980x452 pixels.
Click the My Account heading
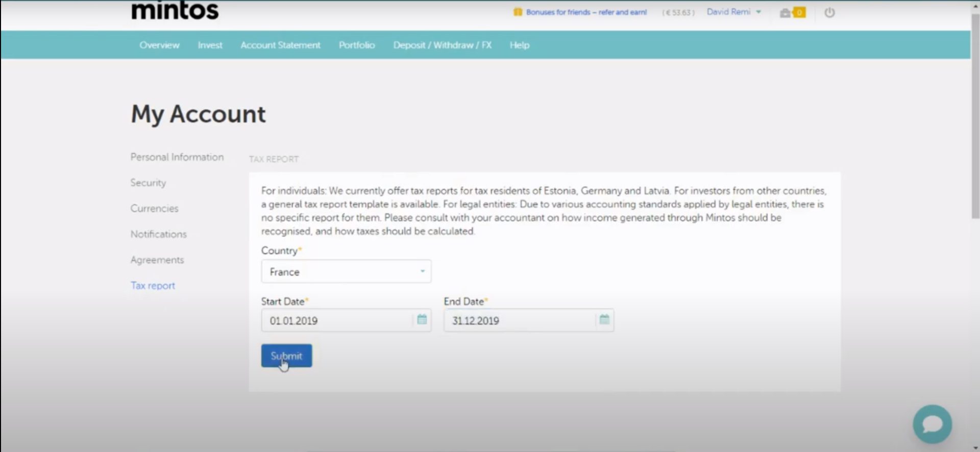(198, 114)
